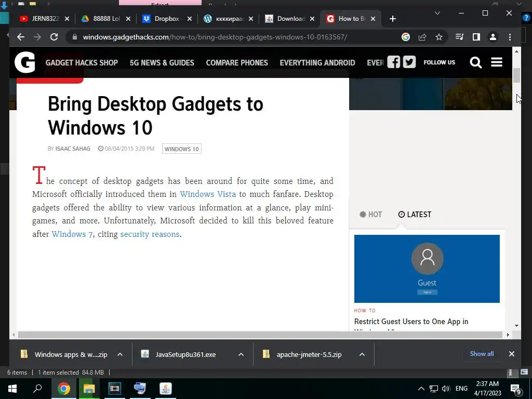Image resolution: width=532 pixels, height=399 pixels.
Task: Click the ENG language indicator
Action: [461, 389]
